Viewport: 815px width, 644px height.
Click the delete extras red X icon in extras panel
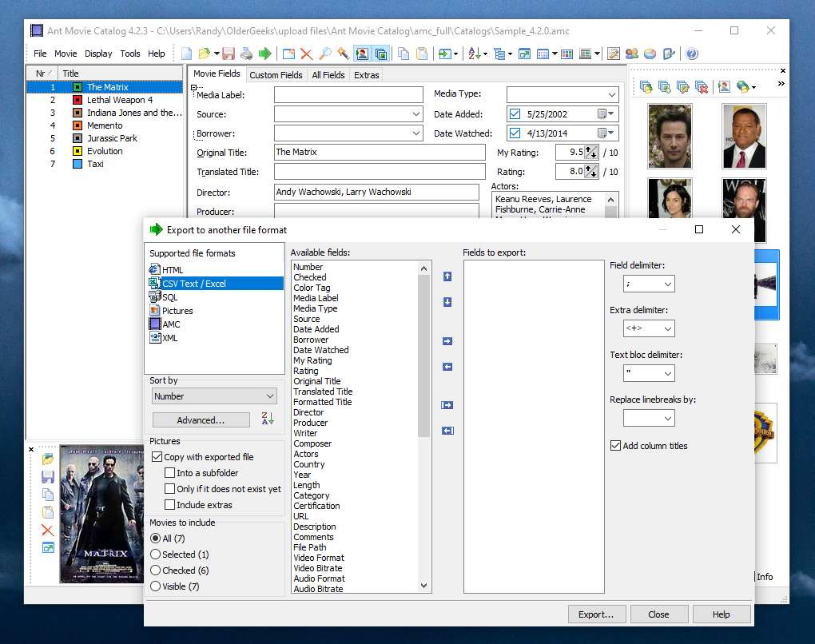pos(702,87)
